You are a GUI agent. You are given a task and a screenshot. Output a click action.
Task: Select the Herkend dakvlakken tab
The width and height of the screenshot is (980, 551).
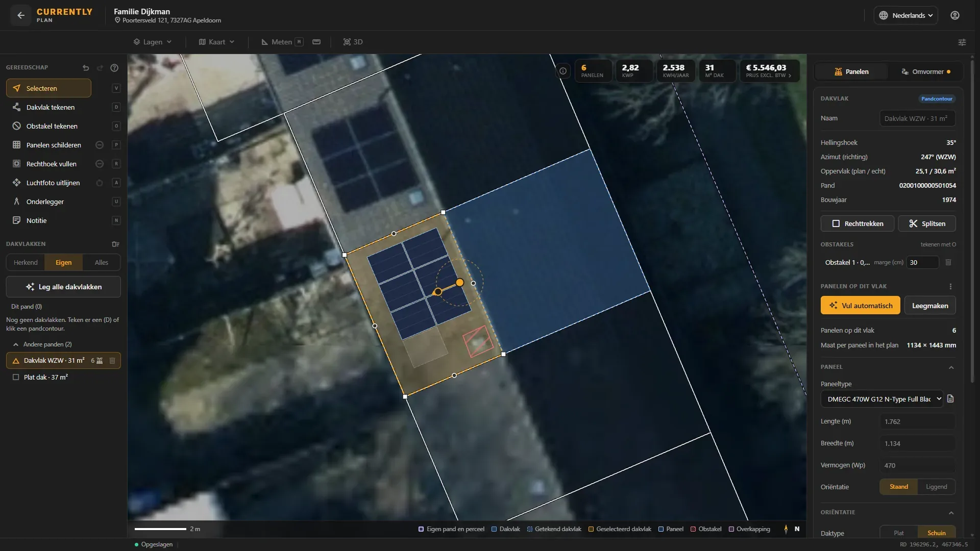26,262
